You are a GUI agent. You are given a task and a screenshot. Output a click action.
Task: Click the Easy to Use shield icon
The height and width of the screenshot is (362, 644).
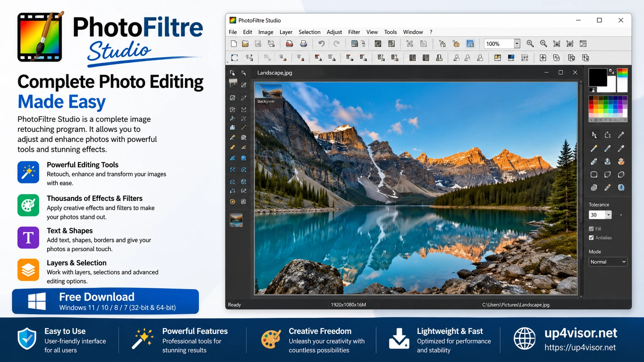point(27,339)
